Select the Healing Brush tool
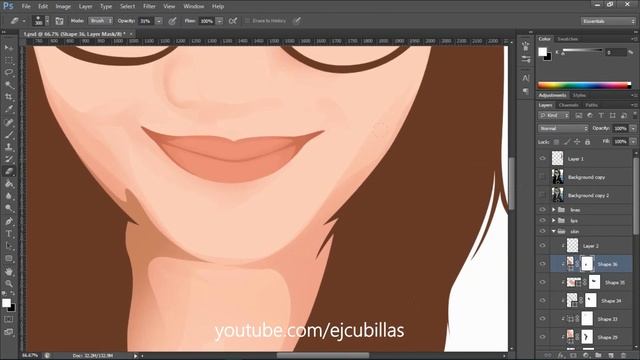The image size is (640, 360). click(9, 122)
